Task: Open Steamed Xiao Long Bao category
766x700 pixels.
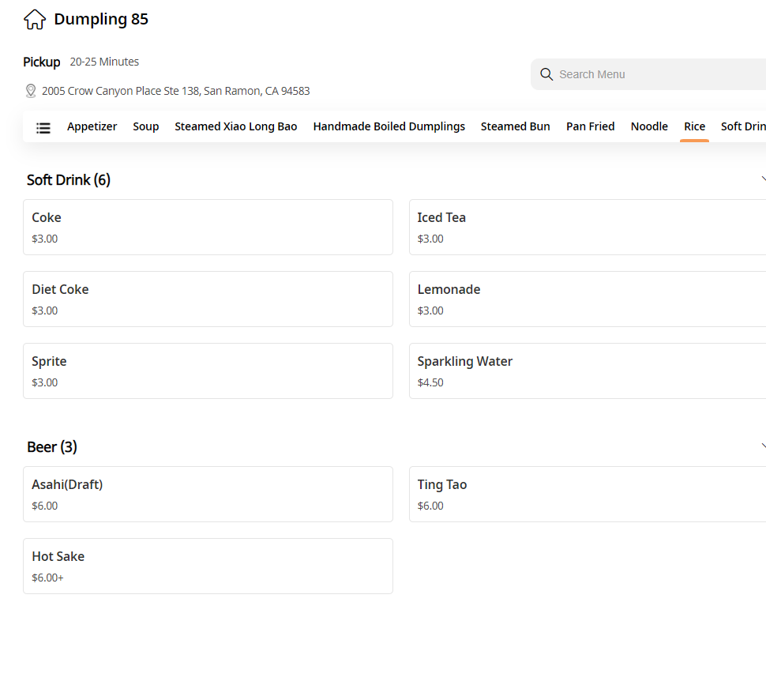Action: (235, 126)
